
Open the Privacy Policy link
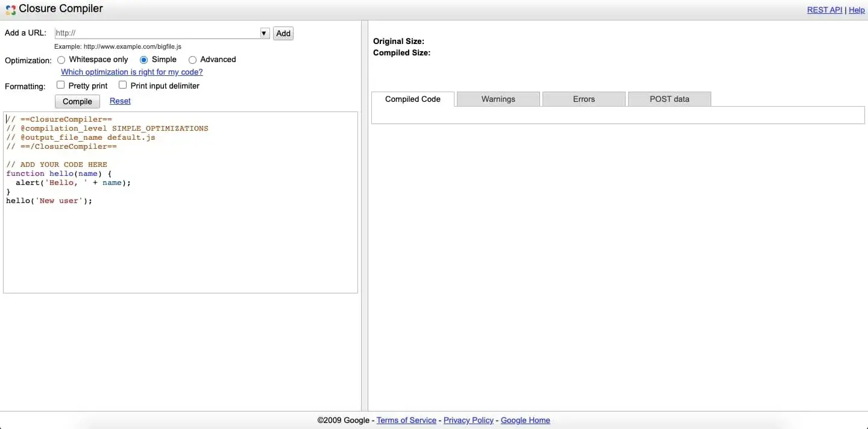click(x=468, y=421)
